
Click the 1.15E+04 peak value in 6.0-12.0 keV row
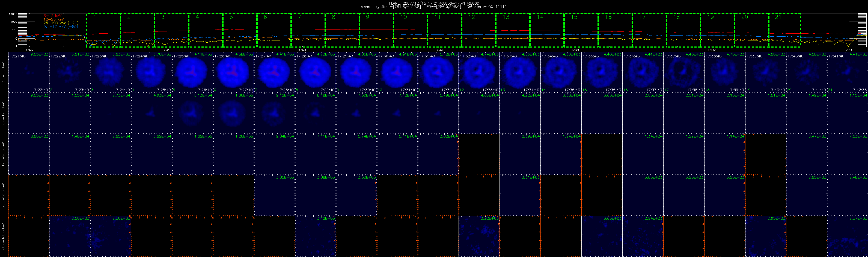coord(858,95)
